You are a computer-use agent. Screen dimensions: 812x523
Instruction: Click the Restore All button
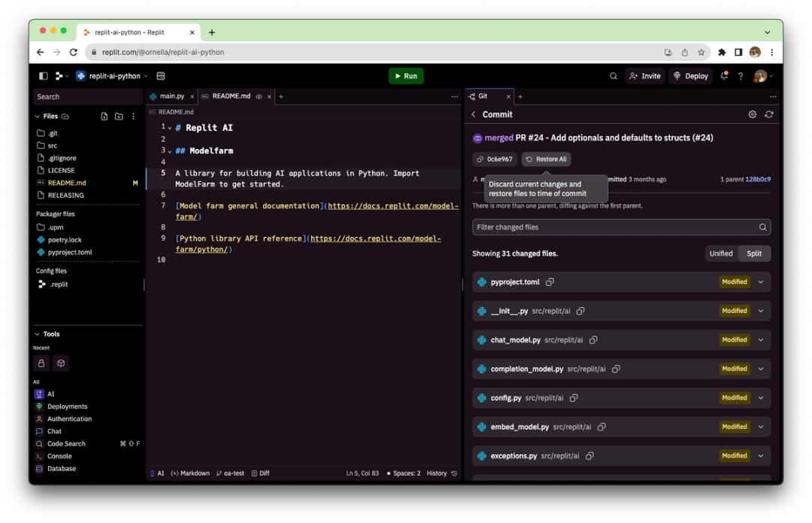click(x=547, y=159)
